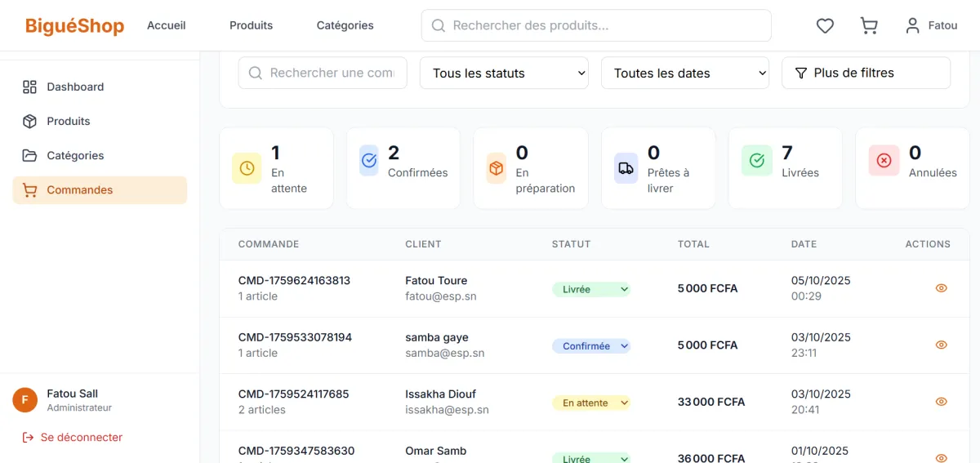Click the user profile icon next to Fatou
980x463 pixels.
pos(913,26)
